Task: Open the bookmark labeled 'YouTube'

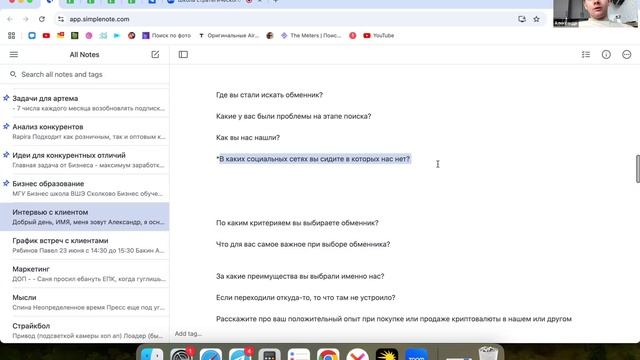Action: coord(378,36)
